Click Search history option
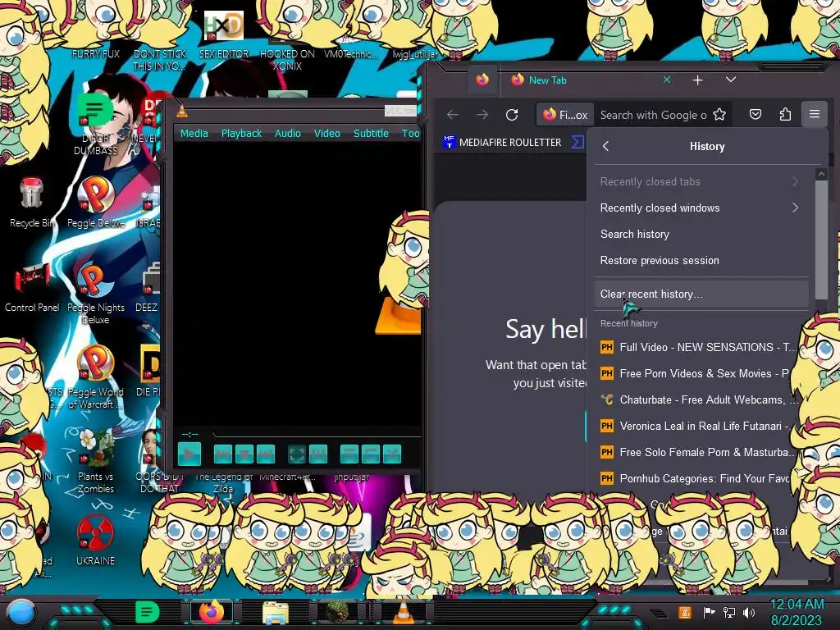Viewport: 840px width, 630px height. 701,234
